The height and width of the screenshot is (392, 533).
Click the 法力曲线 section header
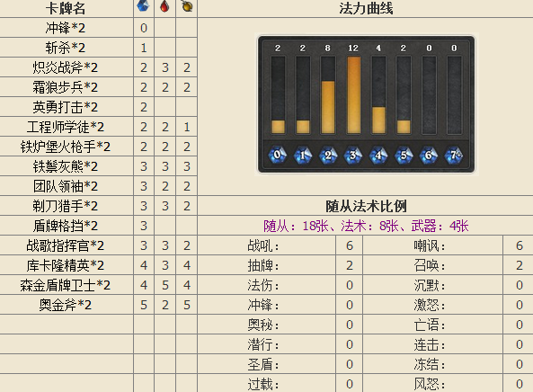(x=366, y=8)
